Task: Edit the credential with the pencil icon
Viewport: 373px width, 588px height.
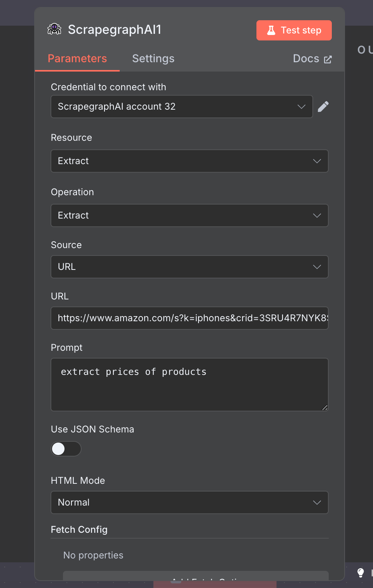Action: (323, 107)
